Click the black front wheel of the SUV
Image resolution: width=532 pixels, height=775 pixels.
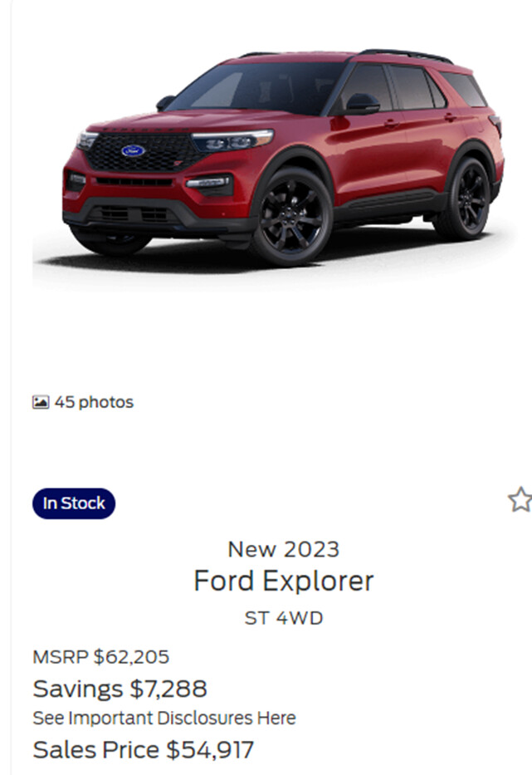pos(290,217)
